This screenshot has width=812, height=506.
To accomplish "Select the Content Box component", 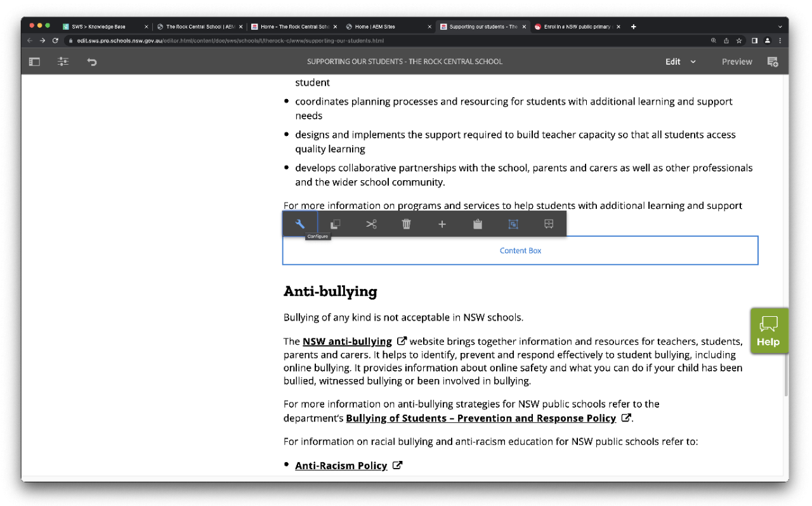I will [x=520, y=250].
